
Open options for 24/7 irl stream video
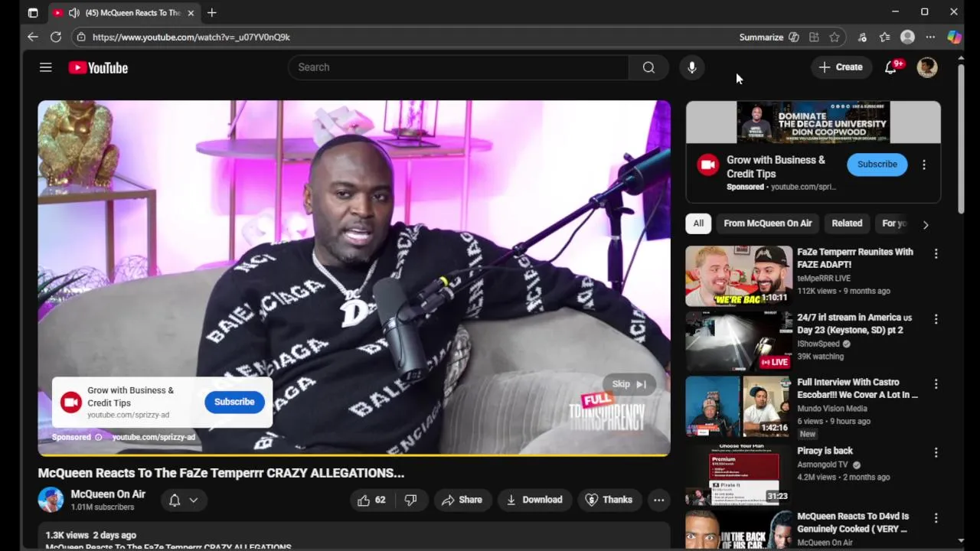tap(936, 318)
